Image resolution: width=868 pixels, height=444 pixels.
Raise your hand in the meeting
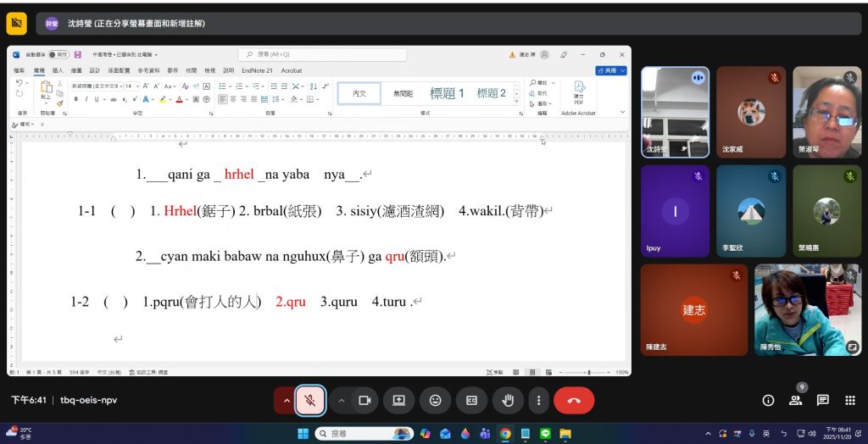(x=509, y=400)
